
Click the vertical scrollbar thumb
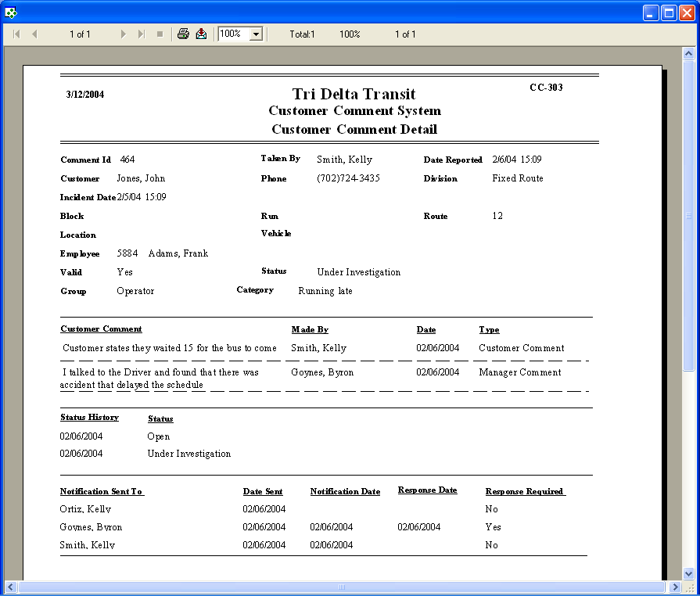[688, 215]
